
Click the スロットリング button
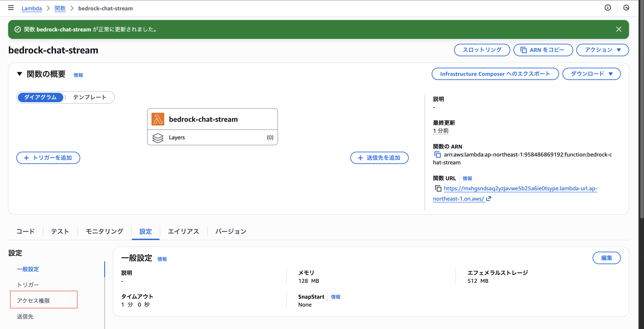pos(482,50)
